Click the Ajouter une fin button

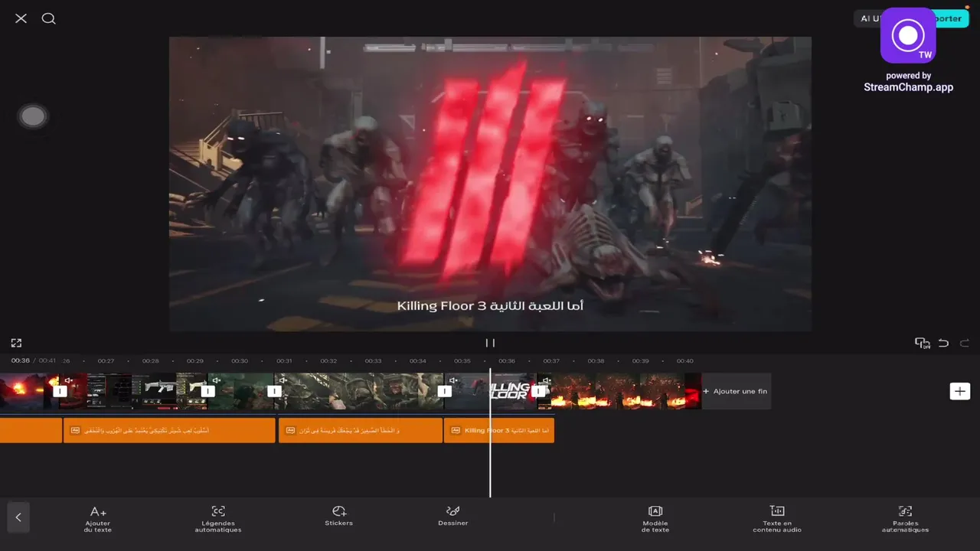coord(735,391)
